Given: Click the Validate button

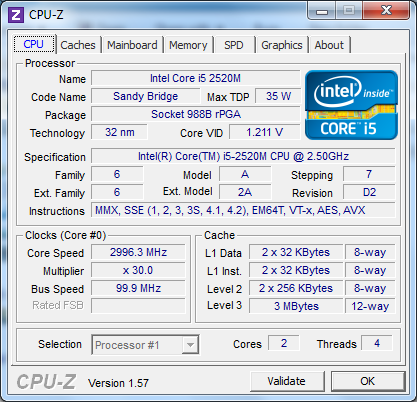Looking at the screenshot, I should click(287, 381).
